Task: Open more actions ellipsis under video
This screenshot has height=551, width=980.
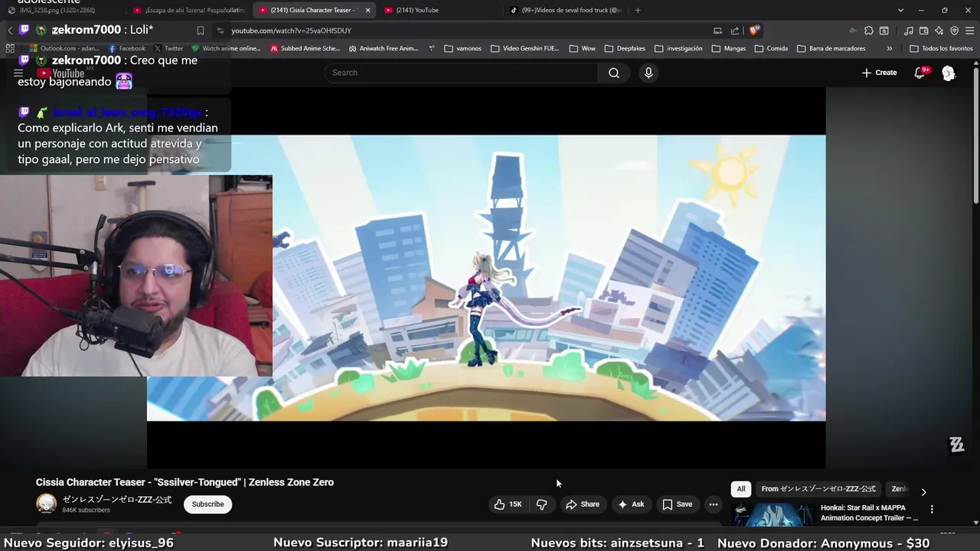Action: click(x=713, y=504)
